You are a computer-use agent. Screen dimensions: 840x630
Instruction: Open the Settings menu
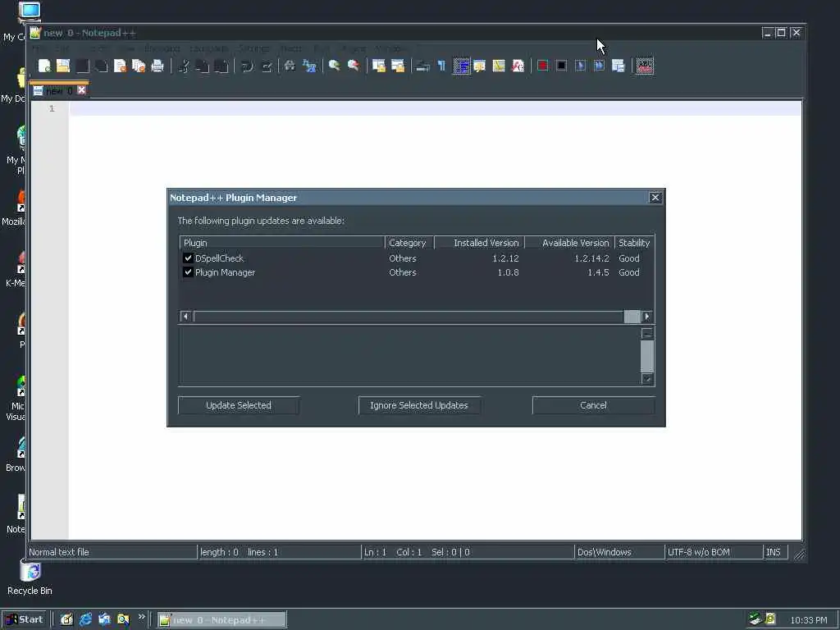pos(254,48)
